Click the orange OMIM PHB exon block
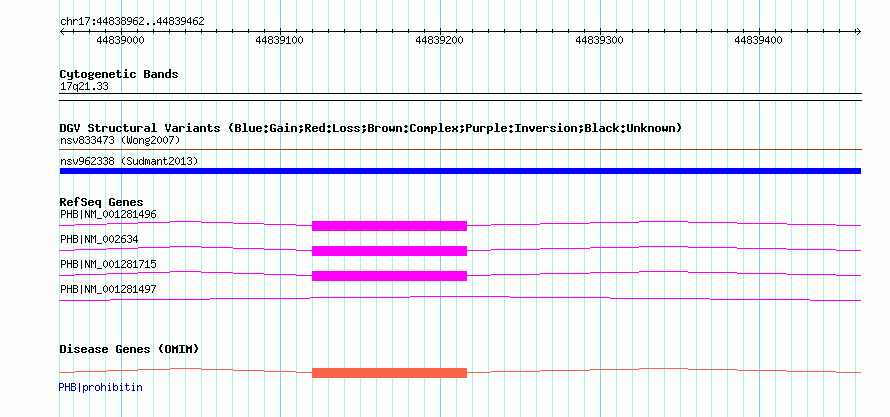Screen dimensions: 890x417 tap(389, 373)
